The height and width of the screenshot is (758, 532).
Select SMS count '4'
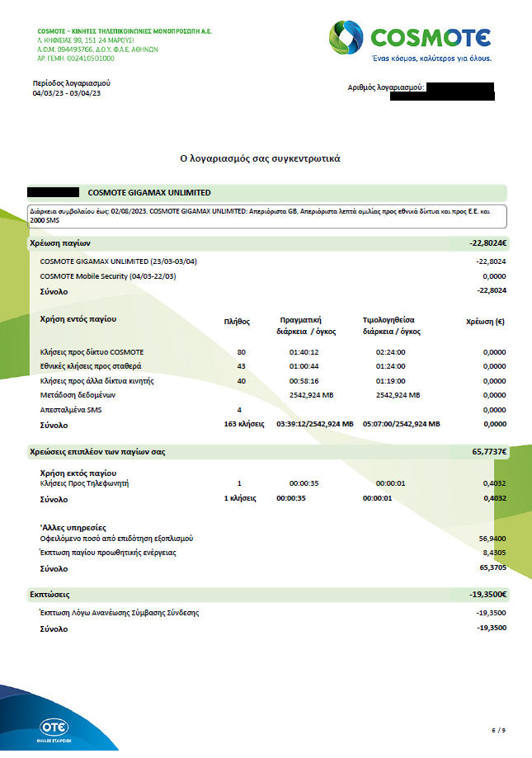[x=240, y=410]
